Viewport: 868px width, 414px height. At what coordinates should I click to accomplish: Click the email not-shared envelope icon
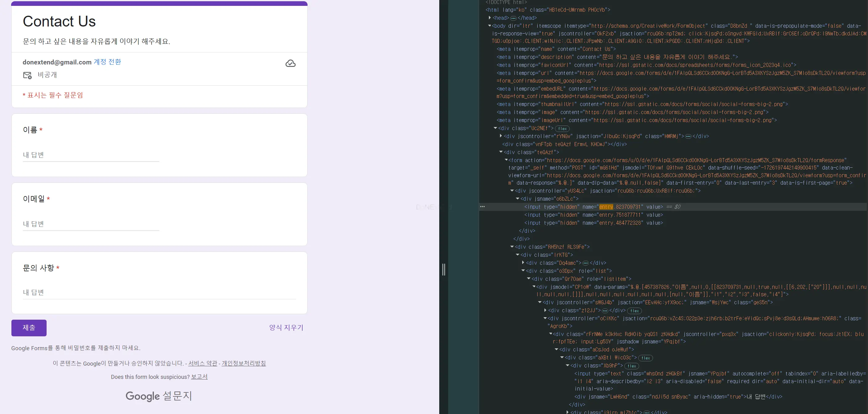click(x=27, y=75)
